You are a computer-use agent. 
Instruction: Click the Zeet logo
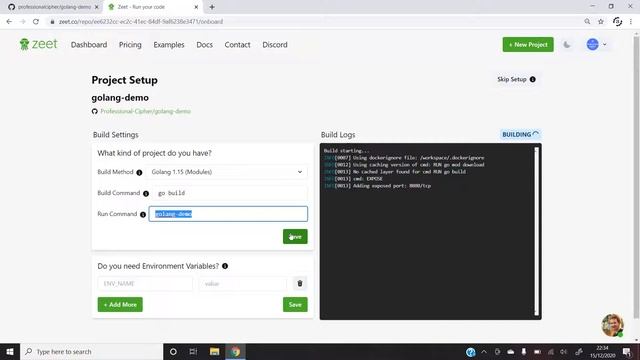click(38, 44)
